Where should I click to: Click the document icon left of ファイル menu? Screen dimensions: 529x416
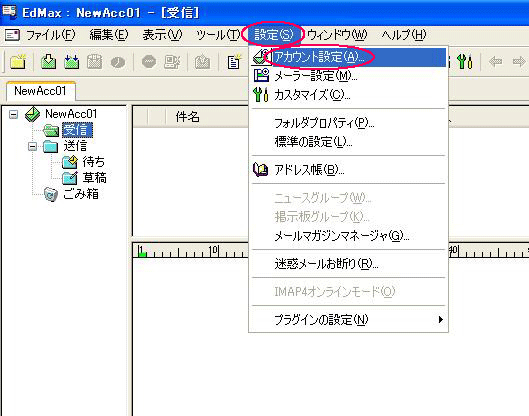(12, 35)
